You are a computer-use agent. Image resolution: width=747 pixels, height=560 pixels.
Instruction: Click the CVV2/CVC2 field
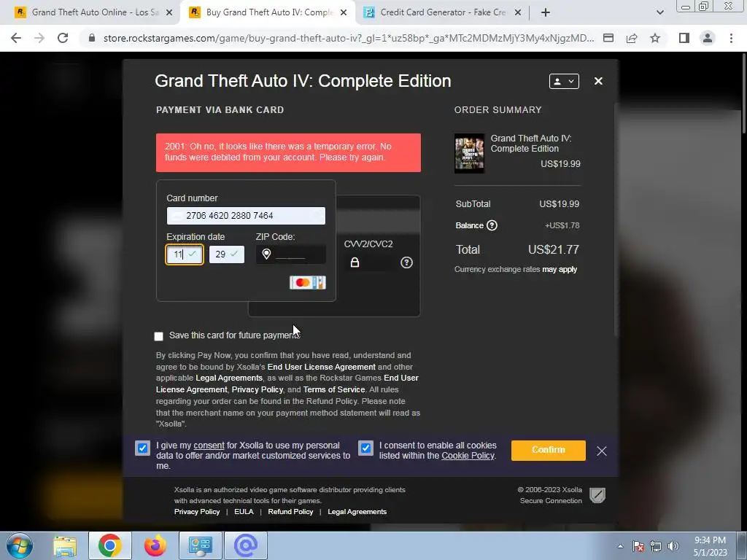371,262
